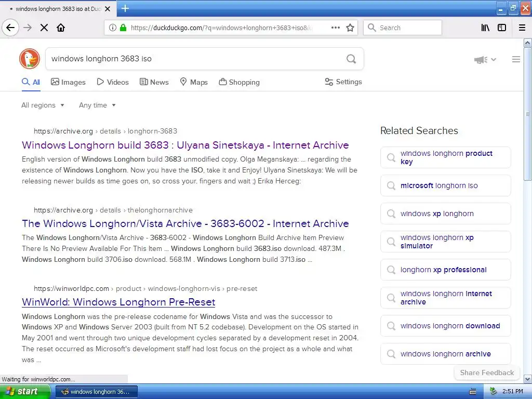
Task: Click the green padlock security icon
Action: [123, 28]
